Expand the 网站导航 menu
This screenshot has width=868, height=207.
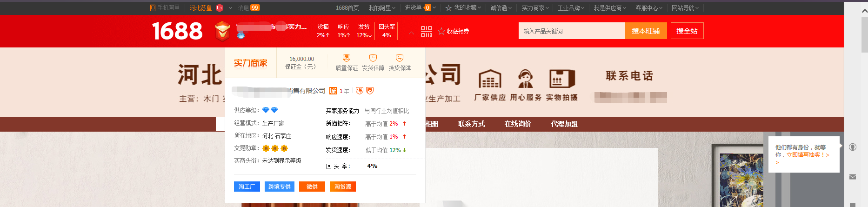685,8
